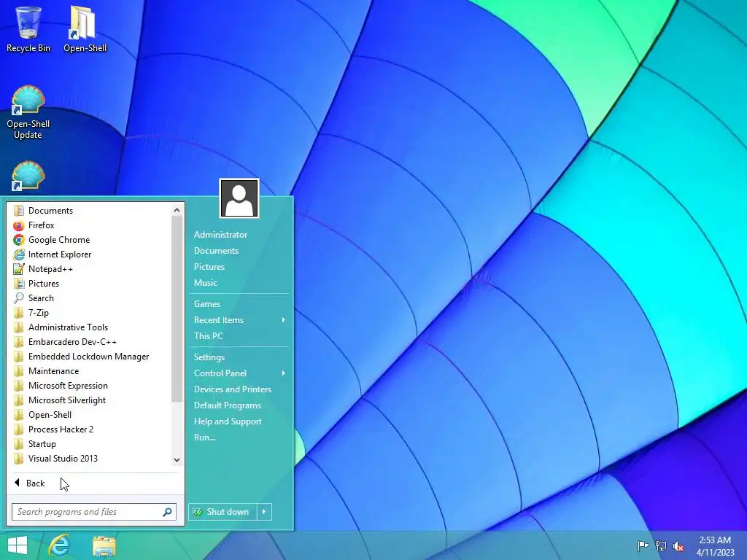This screenshot has width=747, height=560.
Task: Click the Search programs and files field
Action: click(94, 512)
